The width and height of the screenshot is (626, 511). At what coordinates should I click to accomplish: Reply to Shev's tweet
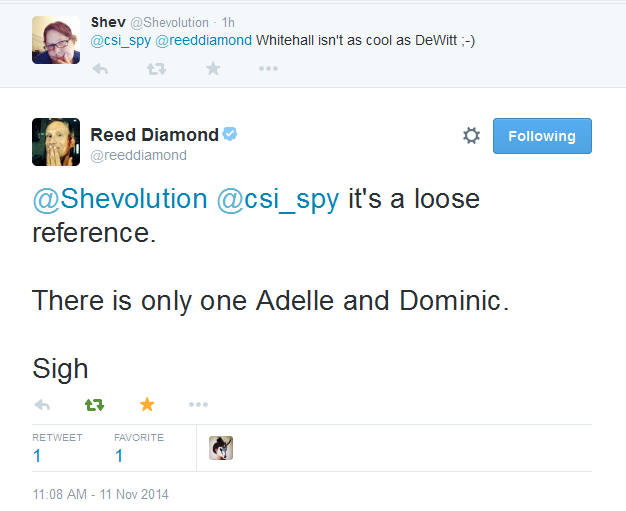(100, 69)
